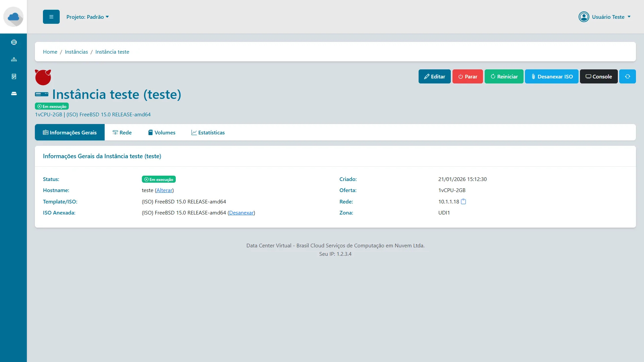The image size is (644, 362).
Task: Click the cloud logo in the top left
Action: (13, 17)
